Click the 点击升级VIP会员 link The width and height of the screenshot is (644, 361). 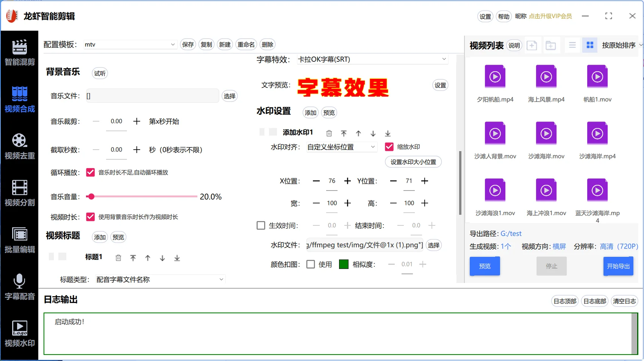tap(550, 16)
